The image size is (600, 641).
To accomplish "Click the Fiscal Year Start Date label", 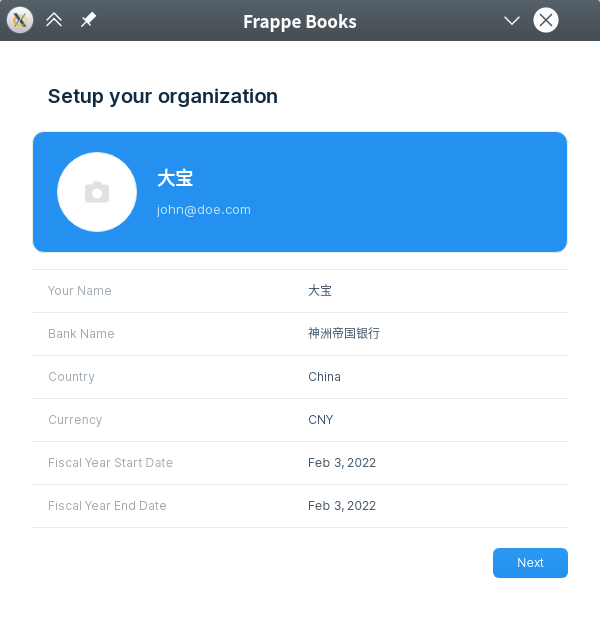I will click(110, 463).
